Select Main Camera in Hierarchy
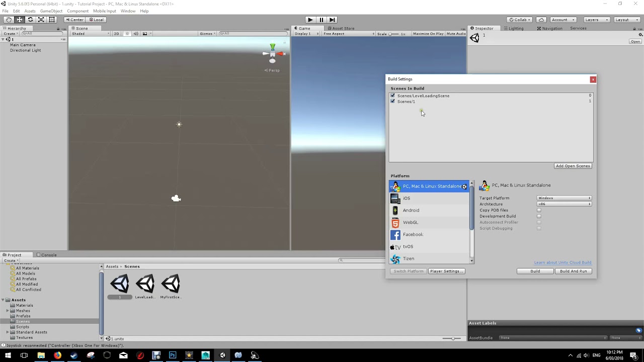The height and width of the screenshot is (362, 644). click(23, 45)
